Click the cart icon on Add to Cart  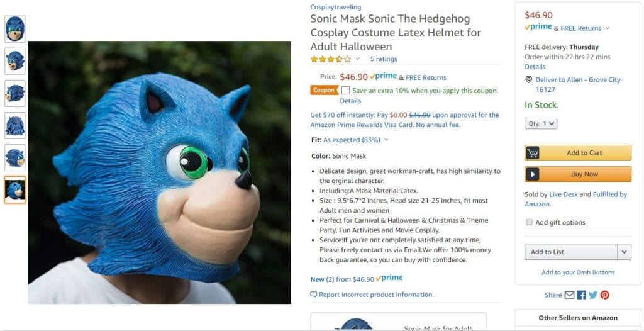click(x=533, y=153)
